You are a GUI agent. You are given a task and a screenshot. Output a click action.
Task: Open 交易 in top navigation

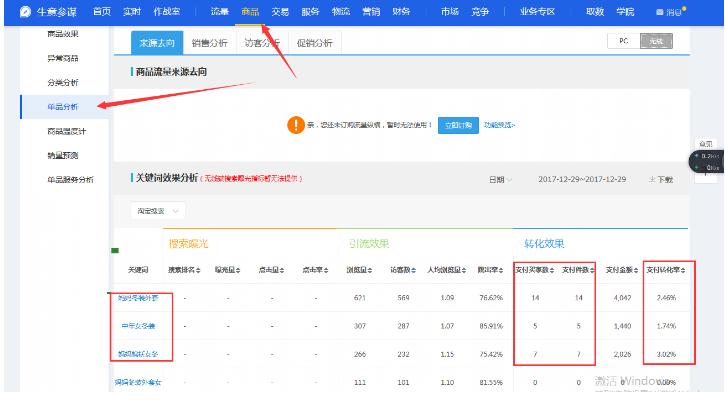point(280,12)
